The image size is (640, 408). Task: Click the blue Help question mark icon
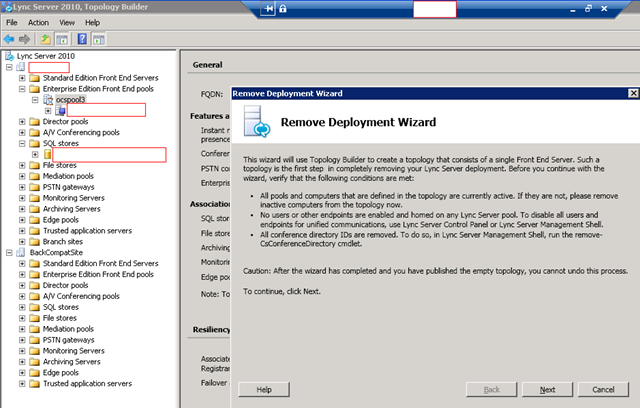point(82,39)
